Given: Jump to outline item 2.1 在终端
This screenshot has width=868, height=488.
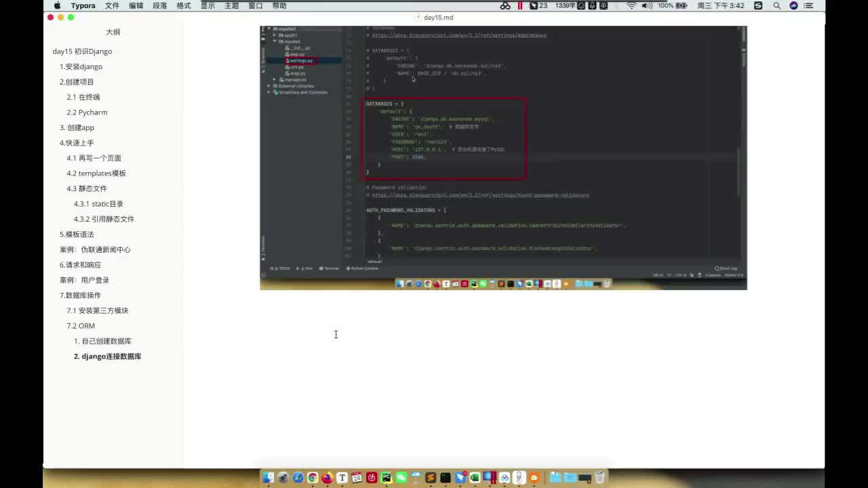Looking at the screenshot, I should pos(83,97).
